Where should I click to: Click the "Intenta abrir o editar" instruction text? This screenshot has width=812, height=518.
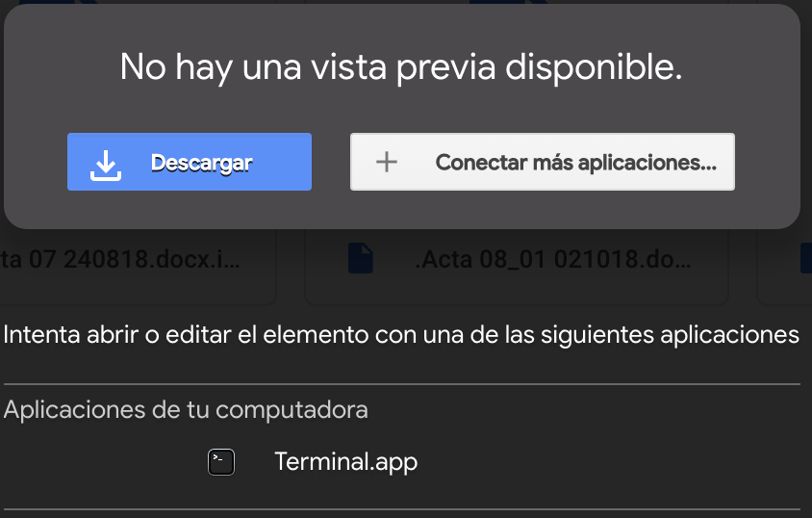pyautogui.click(x=401, y=335)
